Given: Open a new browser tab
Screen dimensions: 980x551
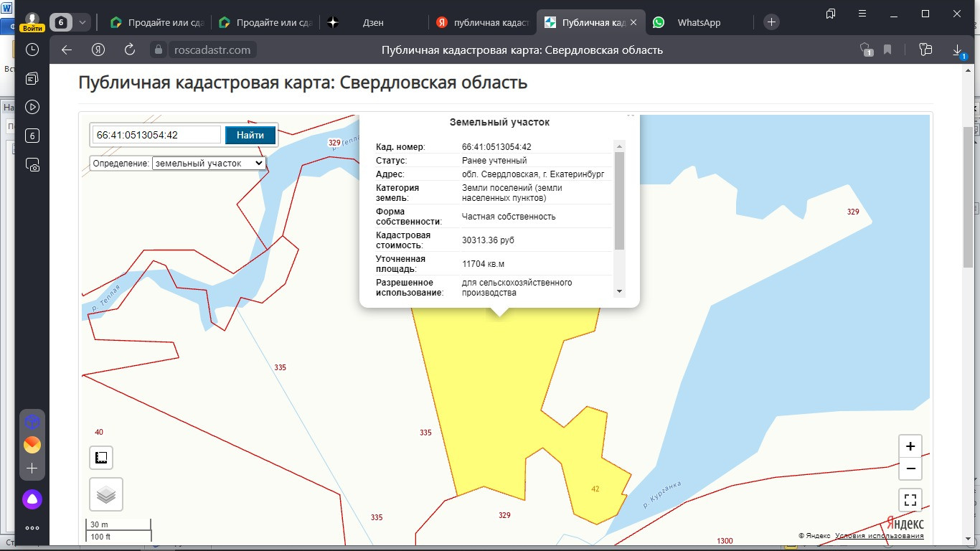Looking at the screenshot, I should click(771, 22).
